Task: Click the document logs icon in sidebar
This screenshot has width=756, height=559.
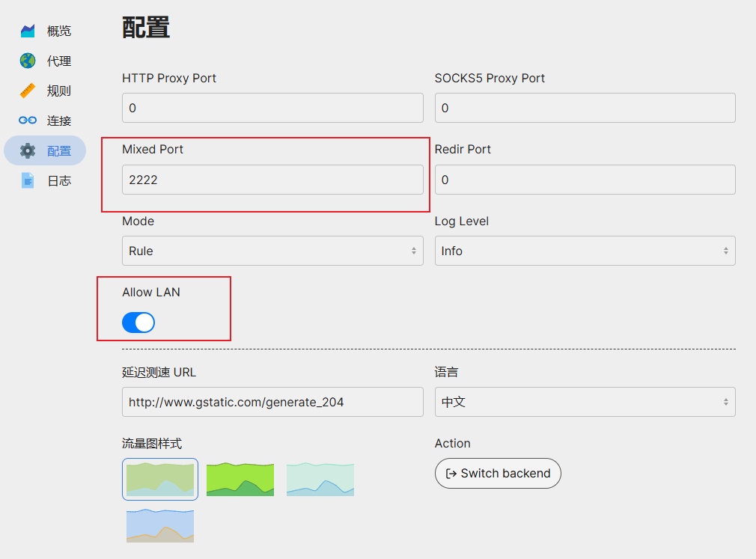Action: (28, 180)
